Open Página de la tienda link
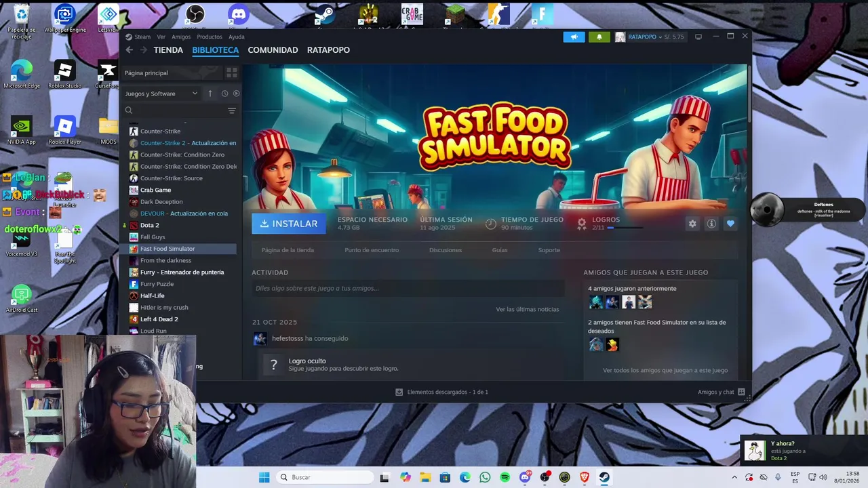The image size is (868, 488). point(288,250)
